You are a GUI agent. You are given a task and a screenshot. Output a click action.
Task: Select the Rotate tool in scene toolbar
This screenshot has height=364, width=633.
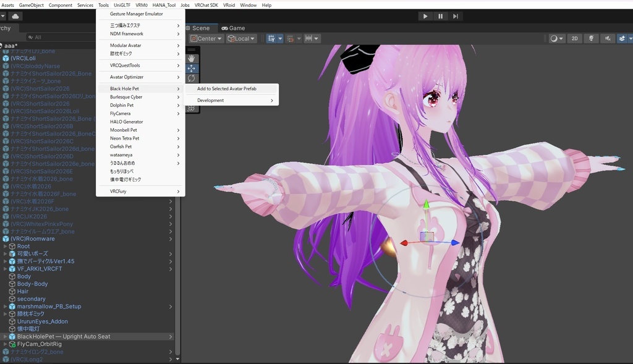point(192,78)
